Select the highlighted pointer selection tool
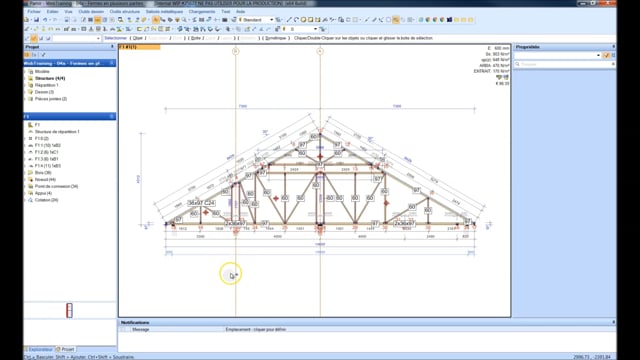 pos(156,20)
